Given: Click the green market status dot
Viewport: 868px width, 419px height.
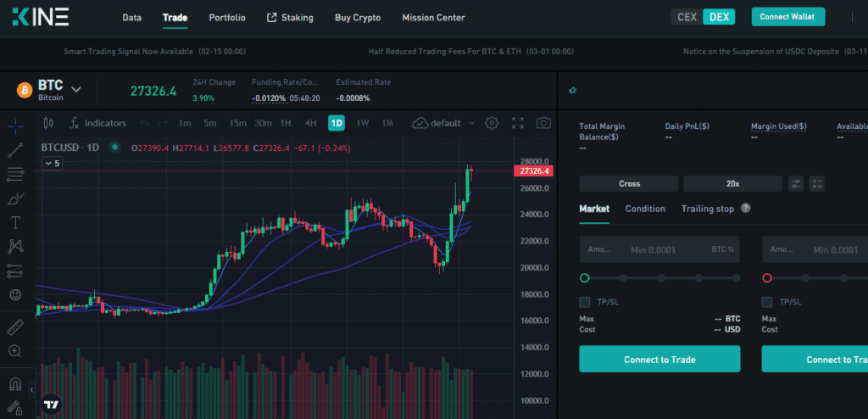Looking at the screenshot, I should click(x=114, y=148).
